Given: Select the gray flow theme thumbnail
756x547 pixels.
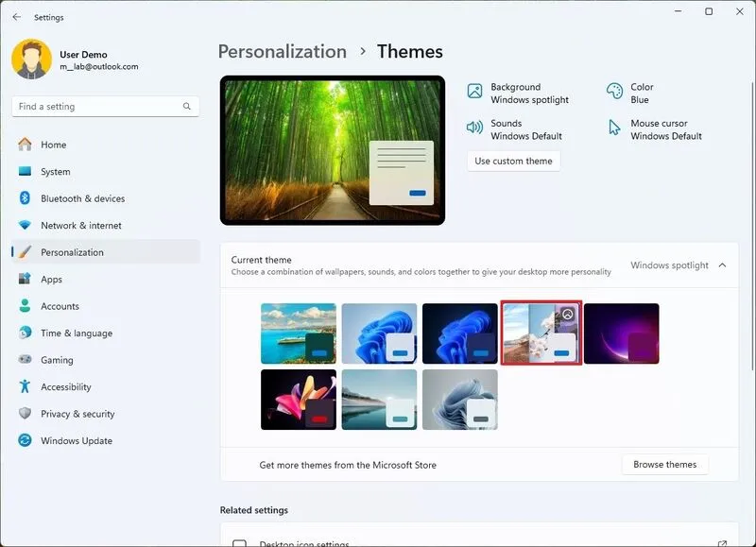Looking at the screenshot, I should point(460,400).
